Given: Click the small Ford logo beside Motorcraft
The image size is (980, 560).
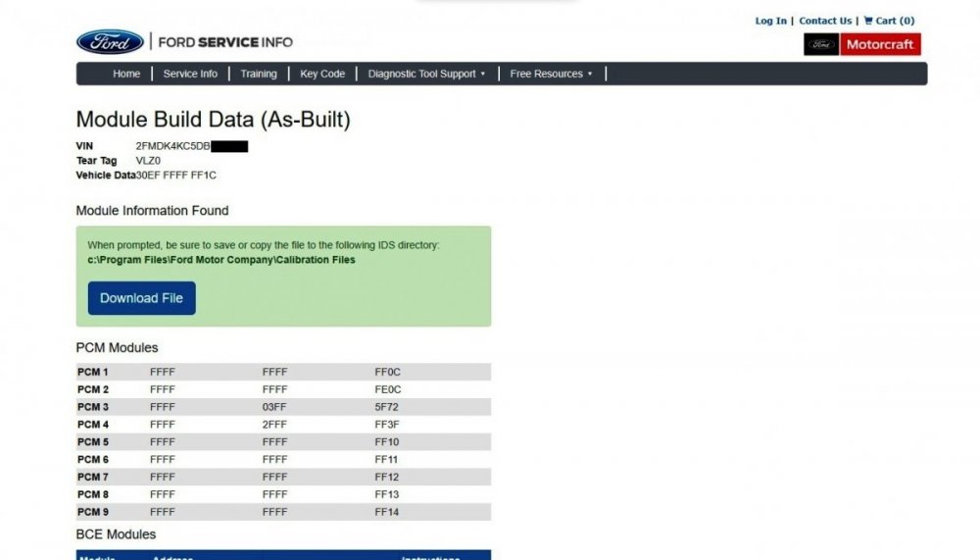Looking at the screenshot, I should [x=821, y=45].
